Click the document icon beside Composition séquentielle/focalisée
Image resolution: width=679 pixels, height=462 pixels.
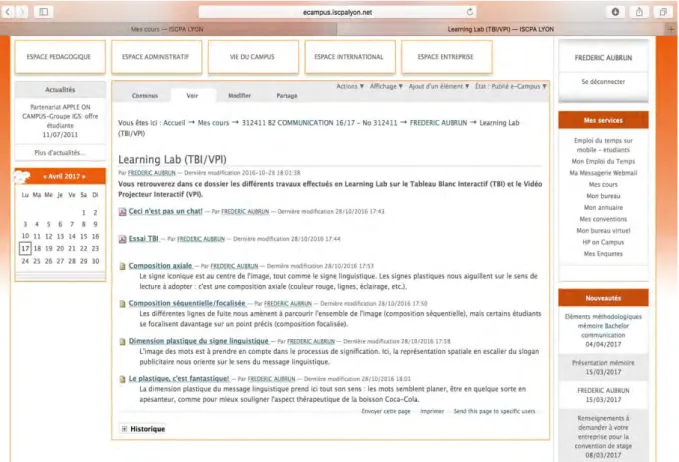123,304
